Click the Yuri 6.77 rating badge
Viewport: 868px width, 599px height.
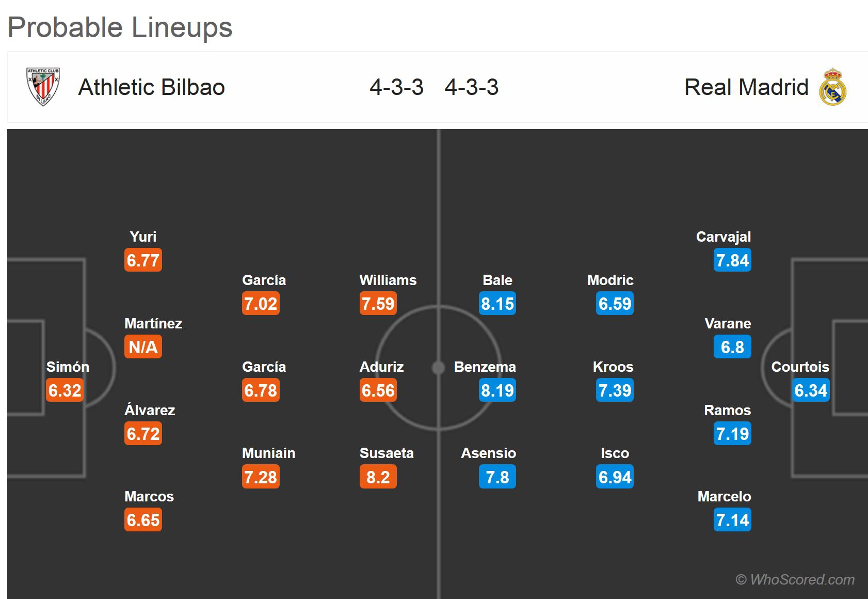tap(143, 260)
